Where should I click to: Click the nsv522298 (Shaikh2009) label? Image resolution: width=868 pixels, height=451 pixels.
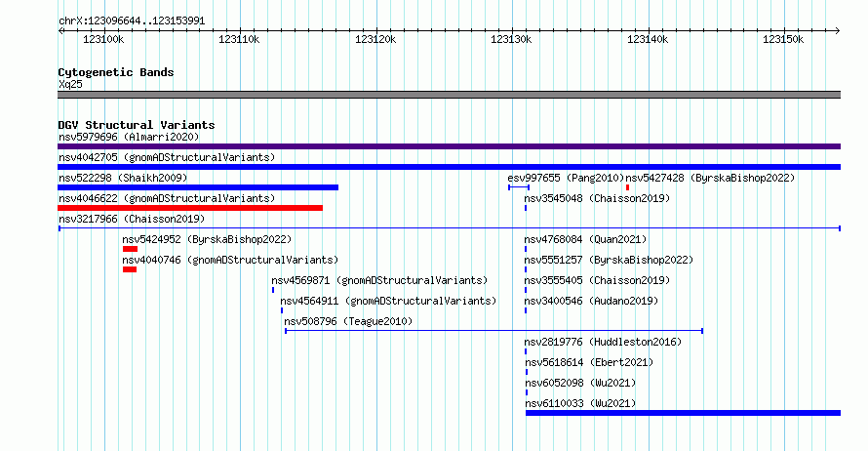point(123,178)
